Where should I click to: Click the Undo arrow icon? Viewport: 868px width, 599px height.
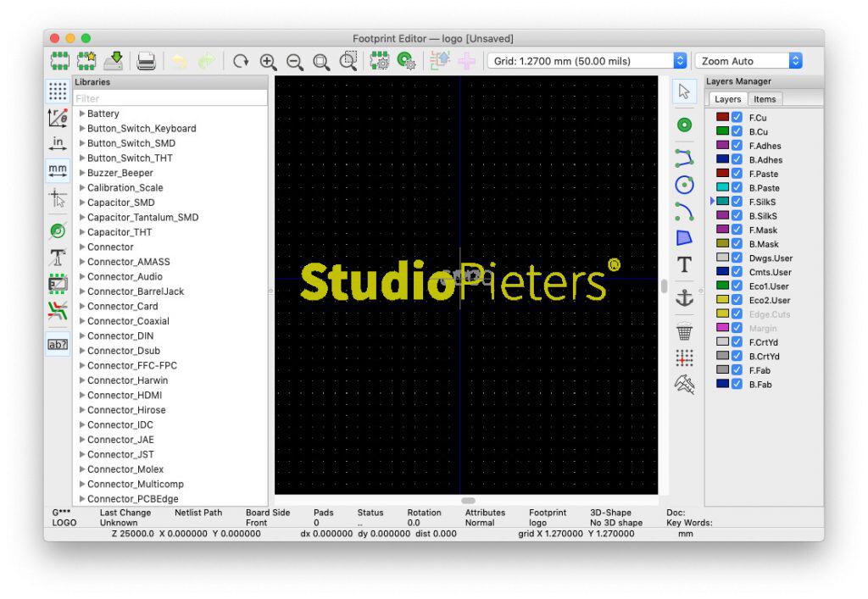pyautogui.click(x=179, y=61)
